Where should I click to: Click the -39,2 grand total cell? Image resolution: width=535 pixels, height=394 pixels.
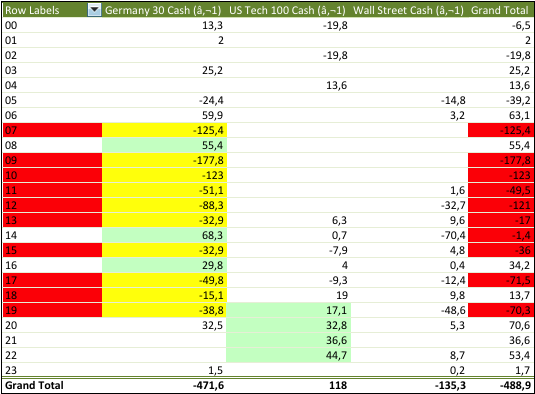[501, 100]
